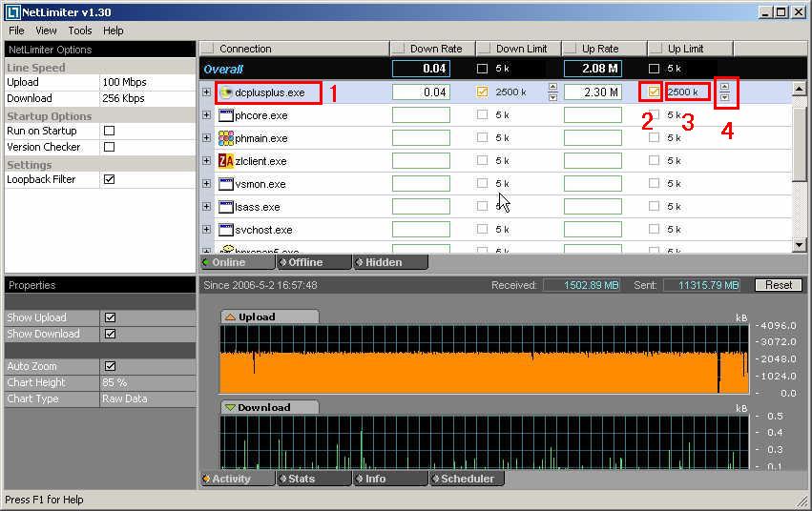Image resolution: width=812 pixels, height=511 pixels.
Task: Click the vsmon.exe window icon
Action: (x=226, y=184)
